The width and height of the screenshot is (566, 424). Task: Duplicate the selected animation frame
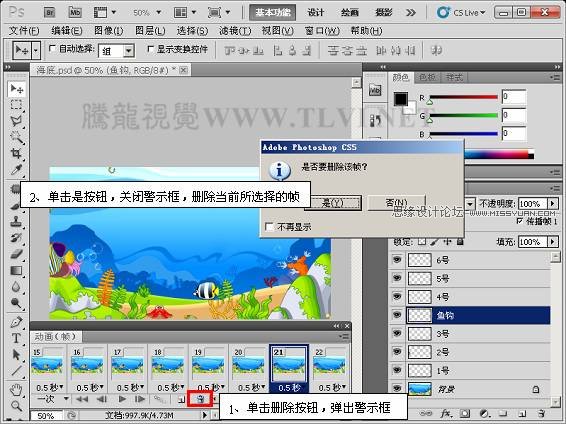pyautogui.click(x=182, y=399)
